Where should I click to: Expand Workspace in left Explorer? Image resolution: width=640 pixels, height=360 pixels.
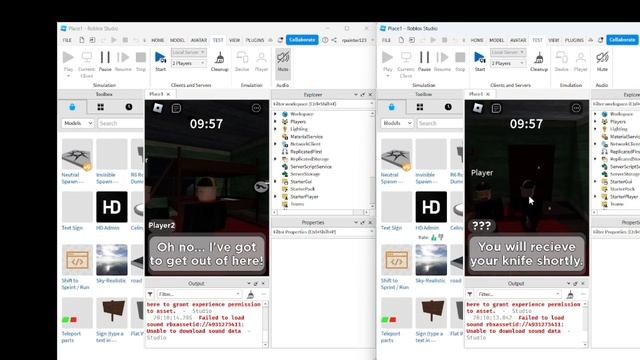(276, 114)
